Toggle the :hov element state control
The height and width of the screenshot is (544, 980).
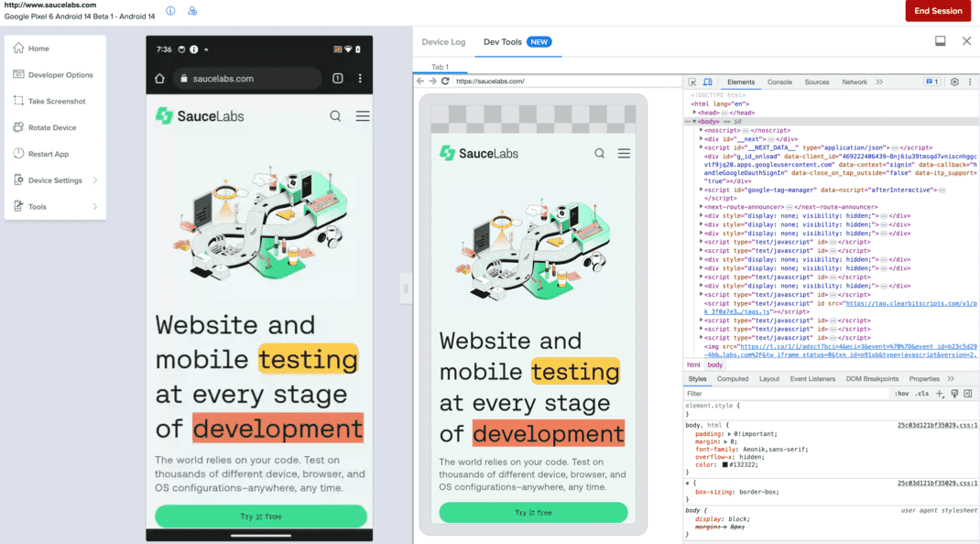tap(901, 393)
